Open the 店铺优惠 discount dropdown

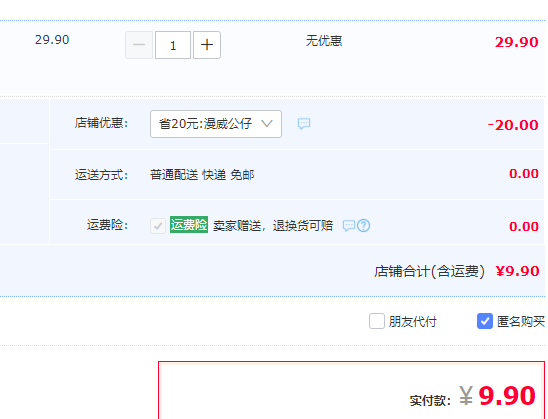click(216, 124)
